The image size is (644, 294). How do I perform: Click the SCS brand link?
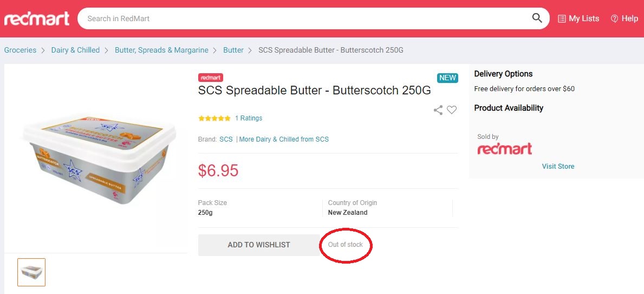tap(226, 139)
